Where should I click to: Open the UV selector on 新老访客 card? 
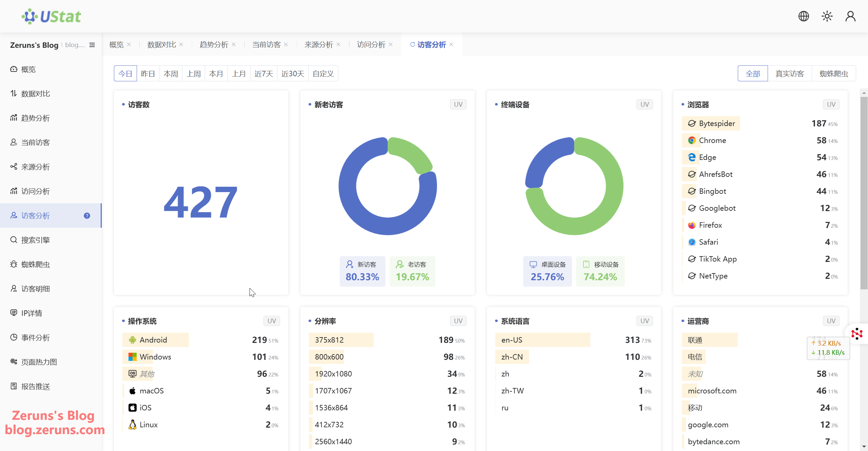tap(458, 104)
